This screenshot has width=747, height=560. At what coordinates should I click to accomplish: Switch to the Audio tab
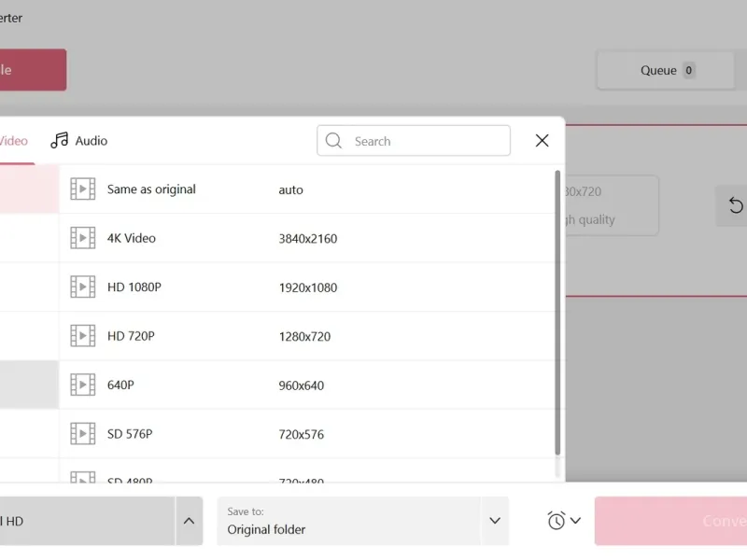click(x=79, y=141)
